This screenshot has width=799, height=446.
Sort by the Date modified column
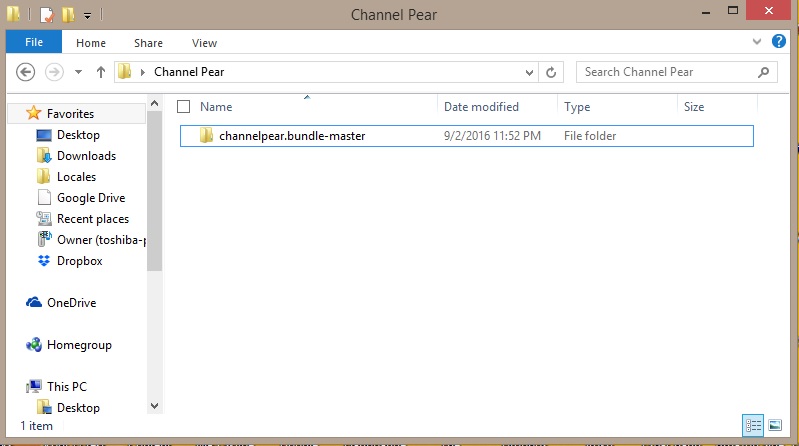click(481, 107)
